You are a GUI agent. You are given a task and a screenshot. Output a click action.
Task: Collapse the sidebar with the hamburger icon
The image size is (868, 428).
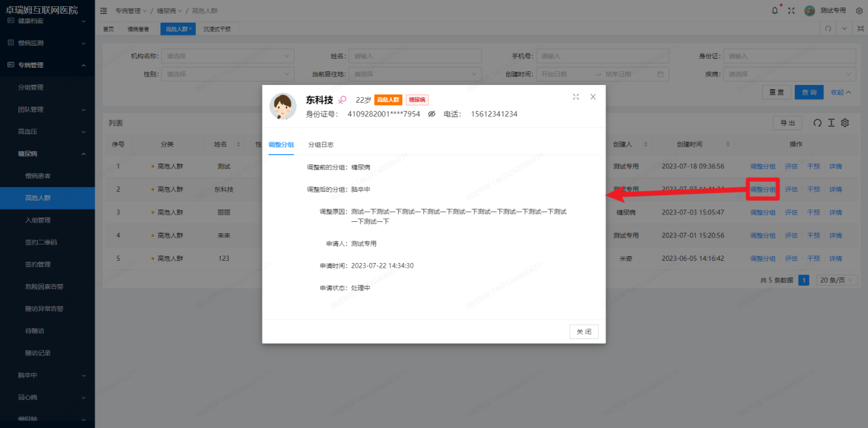103,10
